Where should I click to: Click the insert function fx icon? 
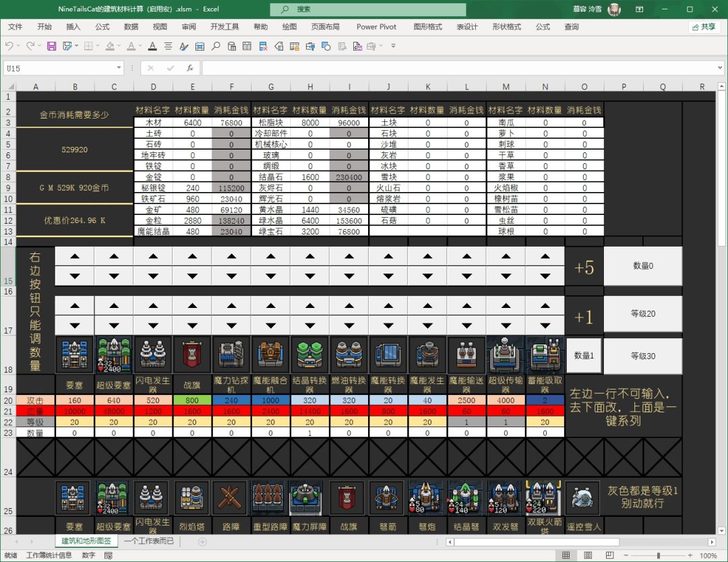tap(190, 68)
